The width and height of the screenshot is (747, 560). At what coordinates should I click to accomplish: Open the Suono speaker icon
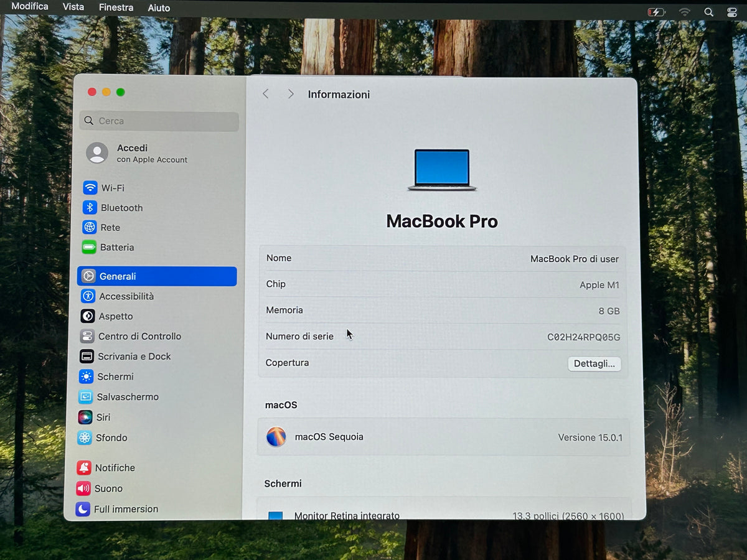(83, 488)
